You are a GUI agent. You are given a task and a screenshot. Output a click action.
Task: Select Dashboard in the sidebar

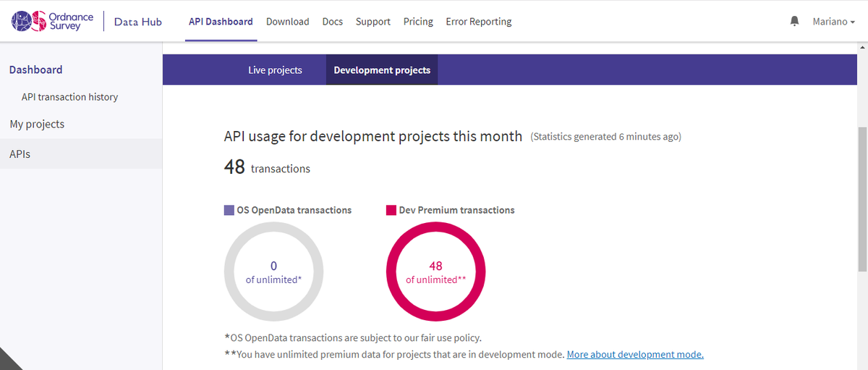click(x=35, y=70)
